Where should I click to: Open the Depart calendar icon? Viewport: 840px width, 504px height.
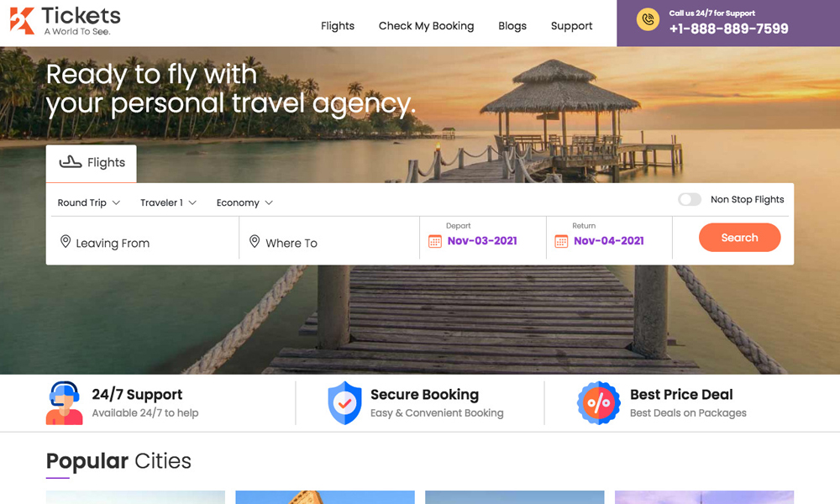coord(435,242)
